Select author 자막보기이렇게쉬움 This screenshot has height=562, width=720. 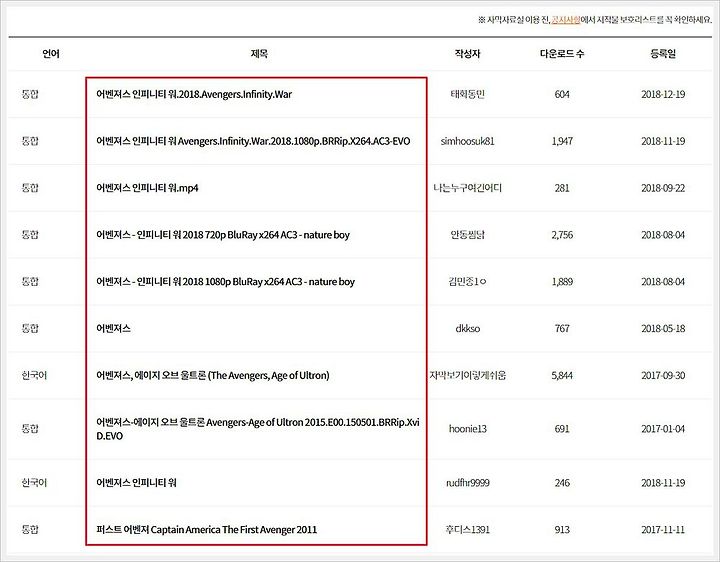pyautogui.click(x=467, y=376)
